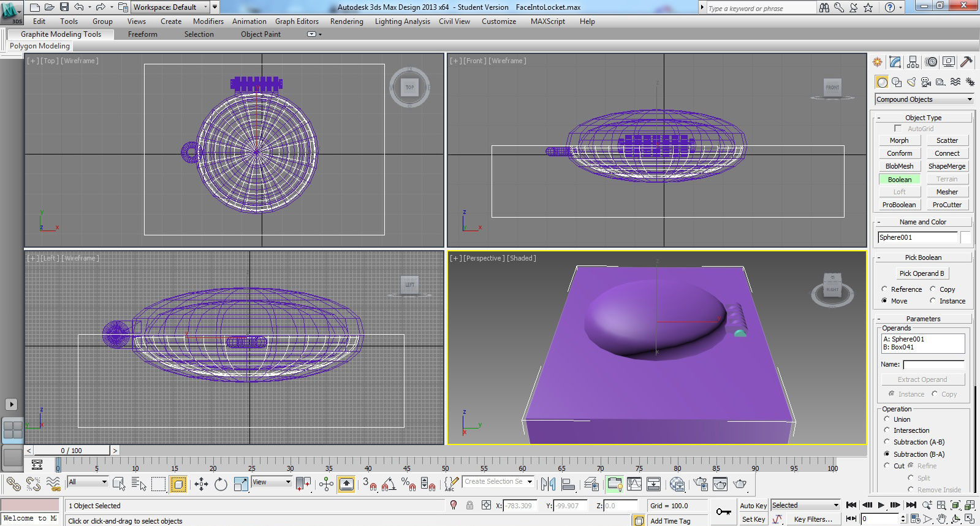980x526 pixels.
Task: Click the Mirror tool icon
Action: (x=548, y=484)
